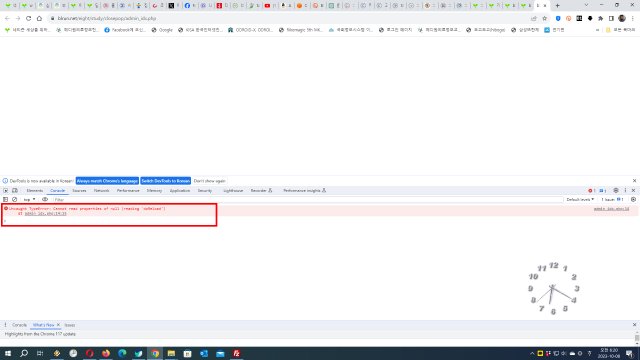Expand the drawer three-dot menu beside Console

pyautogui.click(x=5, y=325)
